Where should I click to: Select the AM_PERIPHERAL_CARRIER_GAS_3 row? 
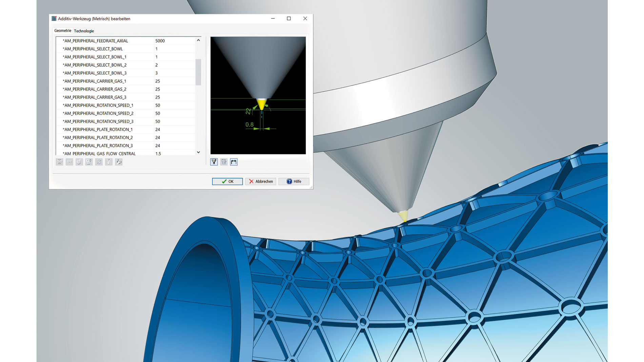click(126, 97)
